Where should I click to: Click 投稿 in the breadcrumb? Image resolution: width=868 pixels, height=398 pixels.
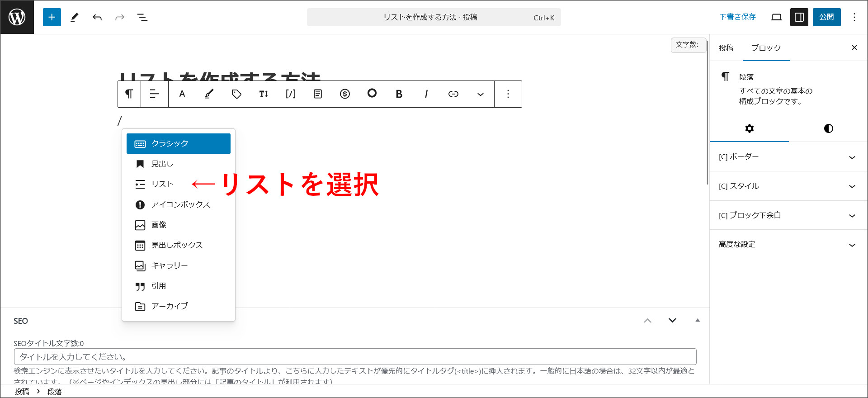[x=22, y=392]
